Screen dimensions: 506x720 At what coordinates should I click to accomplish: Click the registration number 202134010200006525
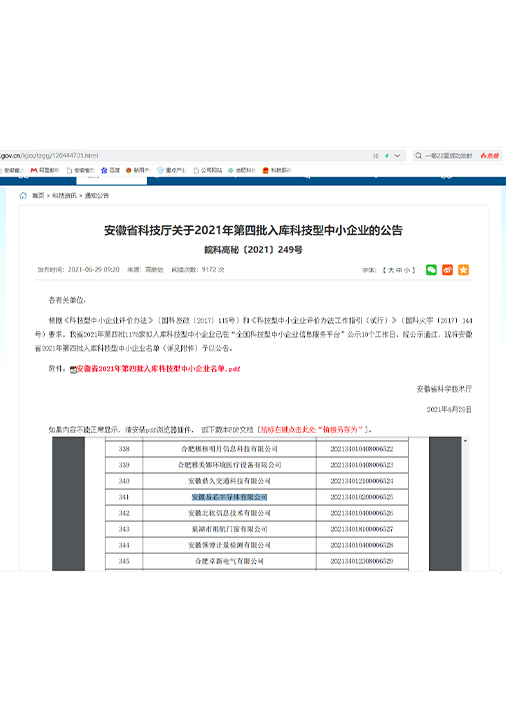(362, 497)
